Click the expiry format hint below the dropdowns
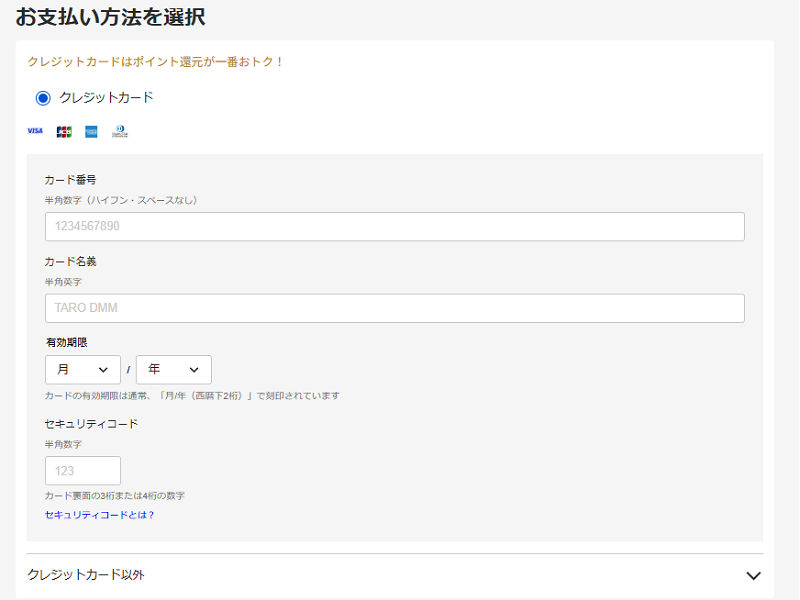Viewport: 800px width, 600px height. point(192,395)
